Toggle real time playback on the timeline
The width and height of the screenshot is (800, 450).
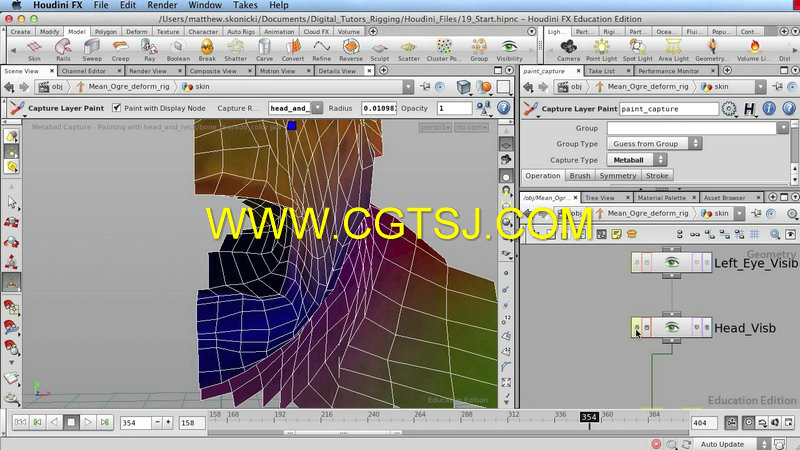[x=748, y=422]
